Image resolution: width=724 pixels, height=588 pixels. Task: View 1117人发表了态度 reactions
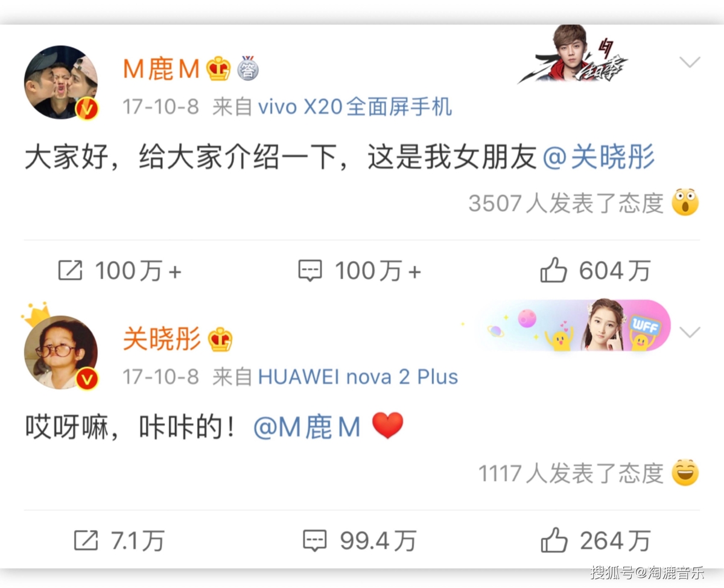[x=571, y=473]
